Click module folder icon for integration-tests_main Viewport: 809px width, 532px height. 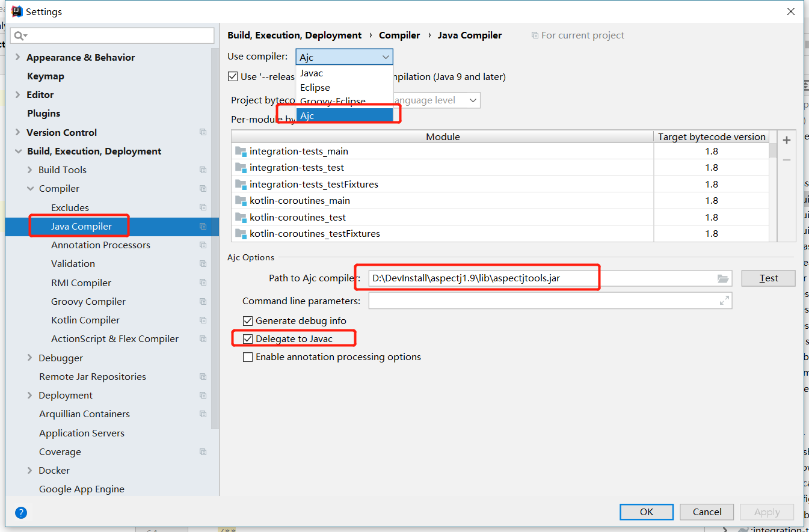[x=241, y=151]
